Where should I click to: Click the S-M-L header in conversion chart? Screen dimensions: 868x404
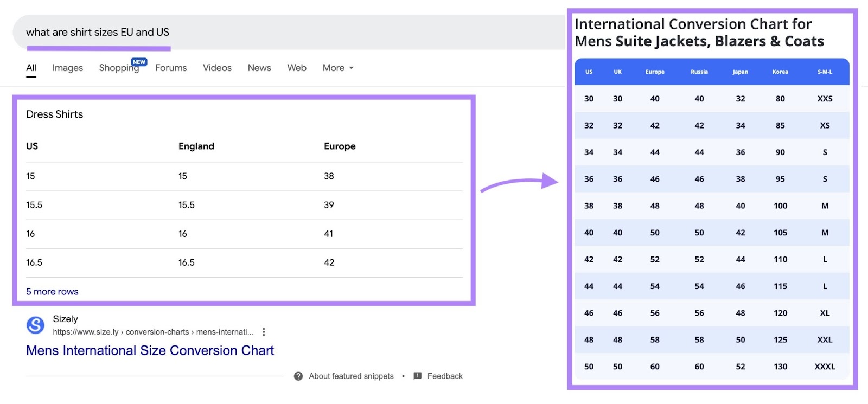pos(825,72)
